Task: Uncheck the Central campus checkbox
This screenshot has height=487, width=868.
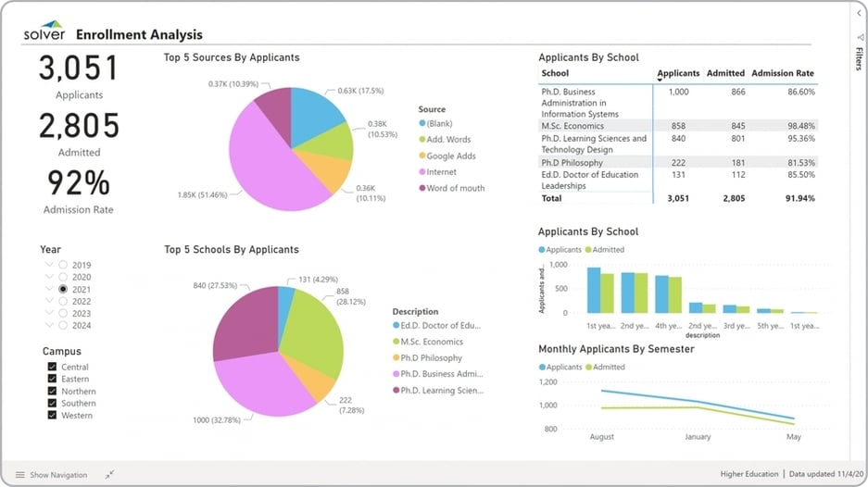Action: click(x=52, y=368)
